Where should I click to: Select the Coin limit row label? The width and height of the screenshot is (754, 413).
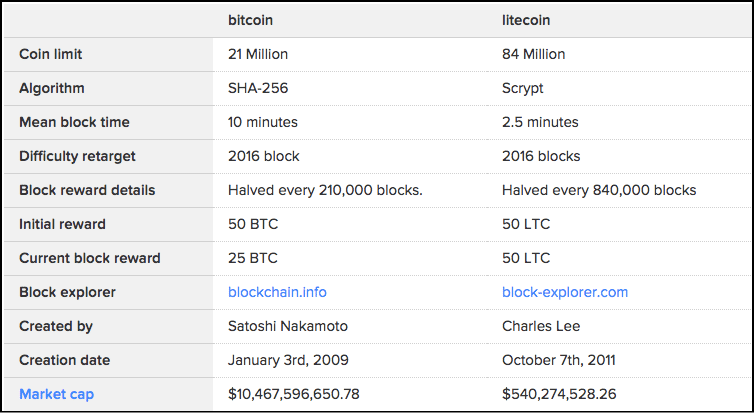click(x=51, y=54)
